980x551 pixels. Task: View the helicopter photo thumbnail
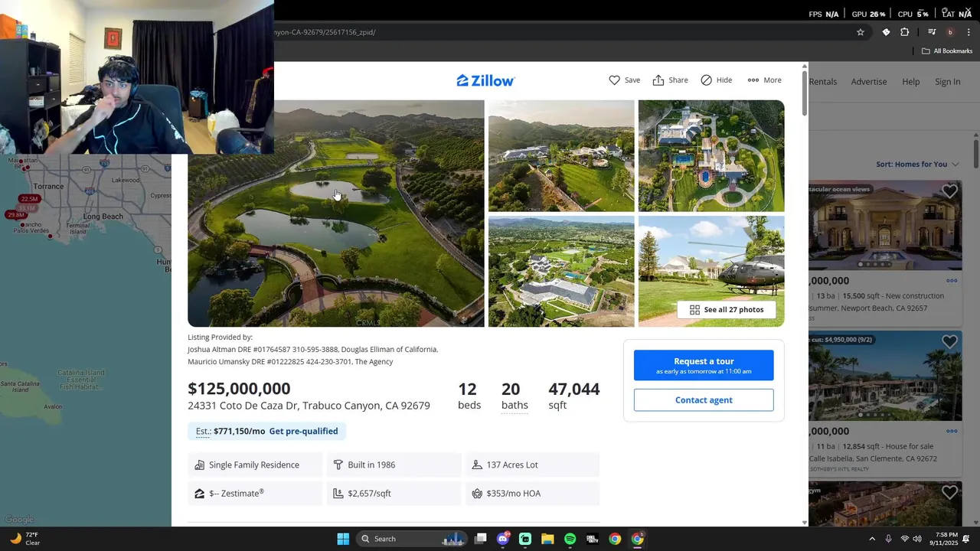pyautogui.click(x=711, y=271)
